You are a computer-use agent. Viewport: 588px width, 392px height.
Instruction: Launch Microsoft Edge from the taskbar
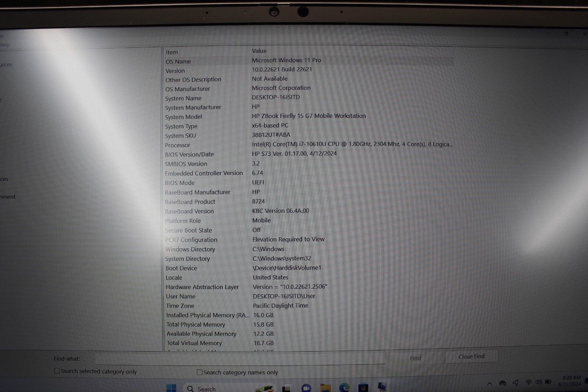[x=344, y=388]
